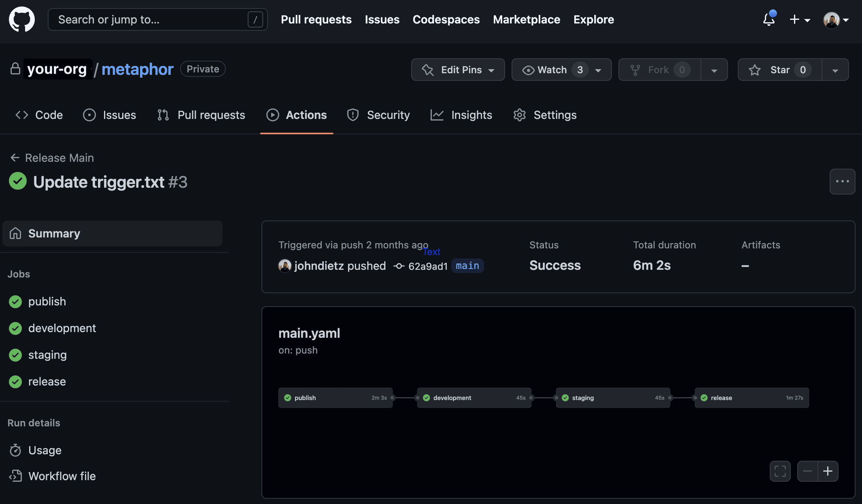Viewport: 862px width, 504px height.
Task: Click the green success check beside run title
Action: [x=18, y=181]
